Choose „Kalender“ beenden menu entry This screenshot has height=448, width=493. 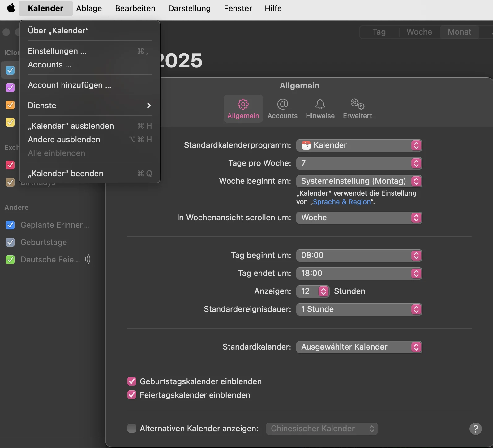90,174
